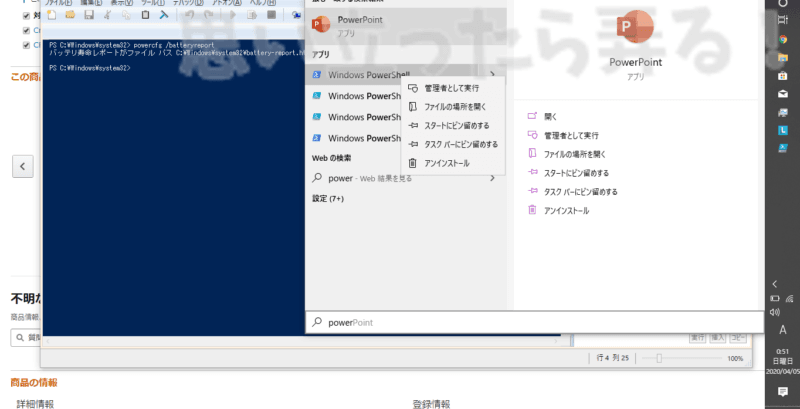Choose アンインストール in the context menu
Viewport: 800px width, 409px height.
tap(453, 163)
